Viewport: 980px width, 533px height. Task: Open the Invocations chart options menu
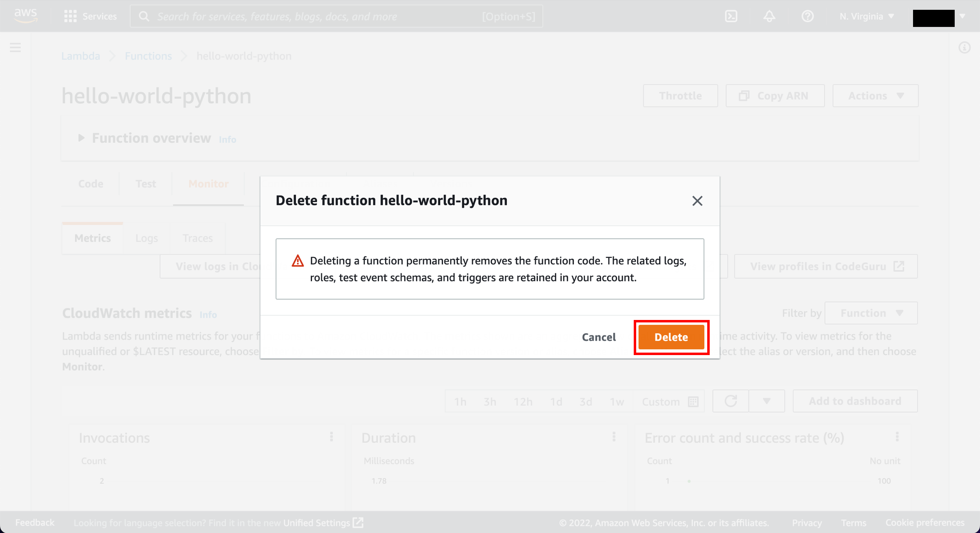[x=331, y=437]
